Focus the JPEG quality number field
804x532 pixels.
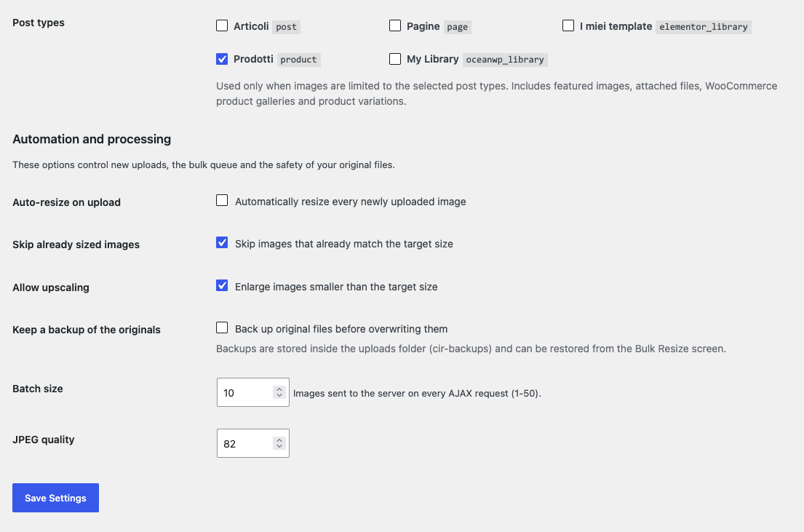coord(252,443)
